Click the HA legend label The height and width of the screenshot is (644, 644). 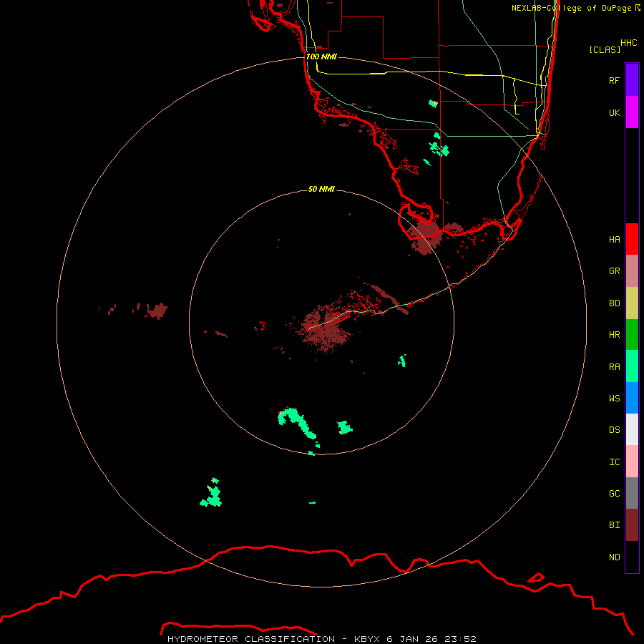pos(614,240)
